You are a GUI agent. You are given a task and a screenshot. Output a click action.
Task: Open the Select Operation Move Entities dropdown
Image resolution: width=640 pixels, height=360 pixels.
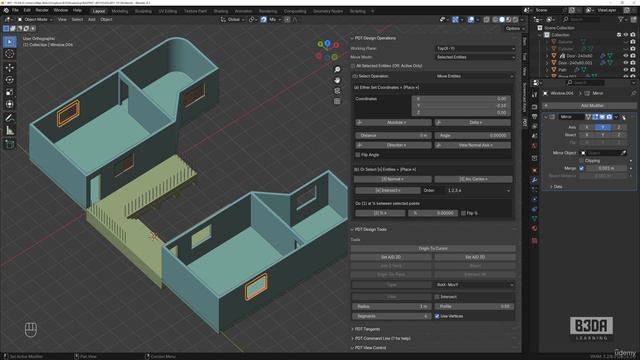(474, 76)
